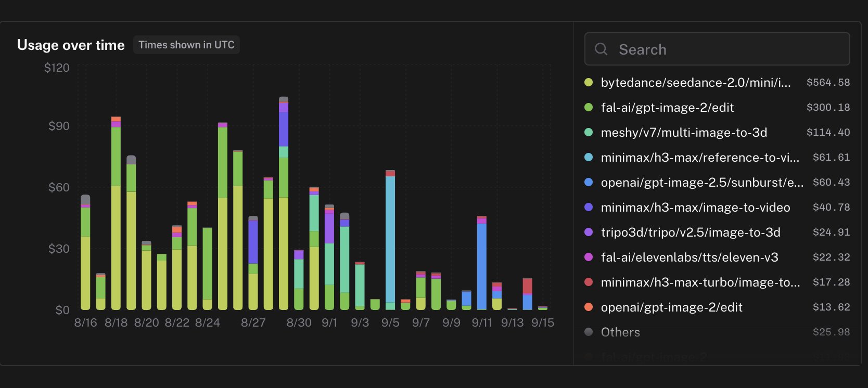868x388 pixels.
Task: Click the indigo dot beside minimax/h3-max/image-to-video
Action: (589, 207)
